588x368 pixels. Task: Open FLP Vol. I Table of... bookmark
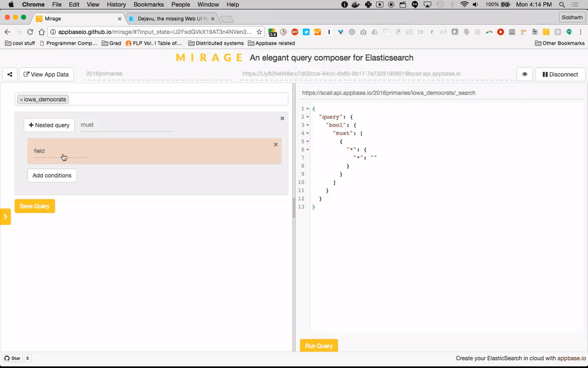(154, 43)
